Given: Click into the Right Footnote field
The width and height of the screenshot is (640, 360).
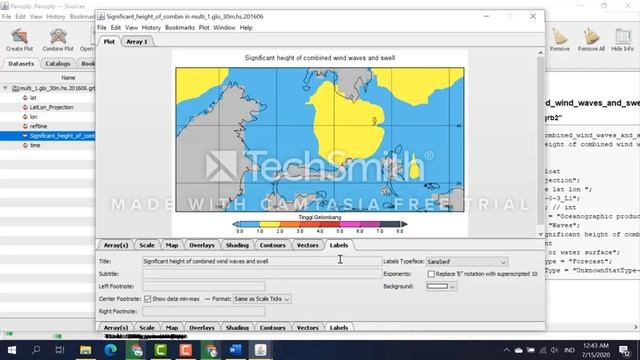Looking at the screenshot, I should point(204,311).
